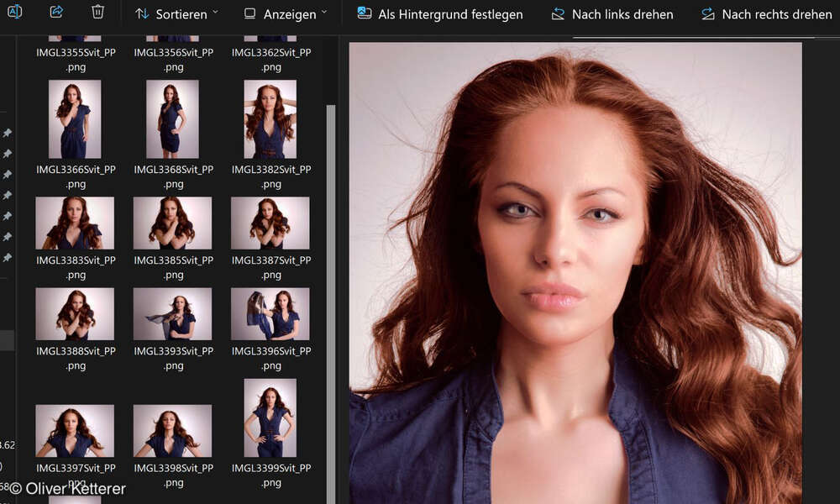Click the trash icon to delete

(97, 13)
